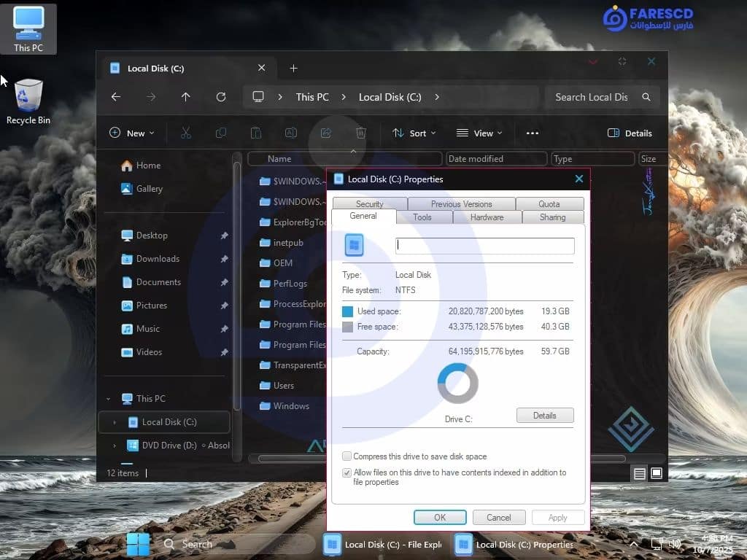Expand Local Disk (C:) tree node
Screen dimensions: 747x560
pos(115,422)
